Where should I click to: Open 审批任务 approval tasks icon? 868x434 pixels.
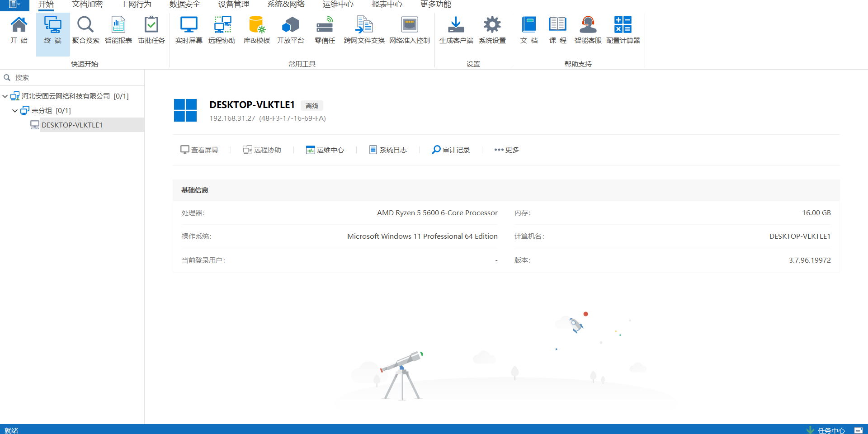(x=151, y=30)
